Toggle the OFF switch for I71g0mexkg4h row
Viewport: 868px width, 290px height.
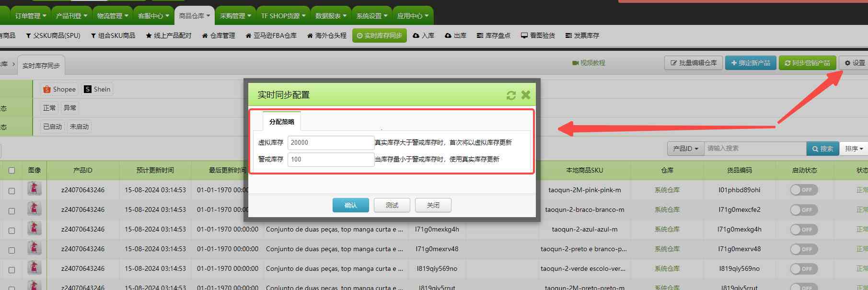804,229
